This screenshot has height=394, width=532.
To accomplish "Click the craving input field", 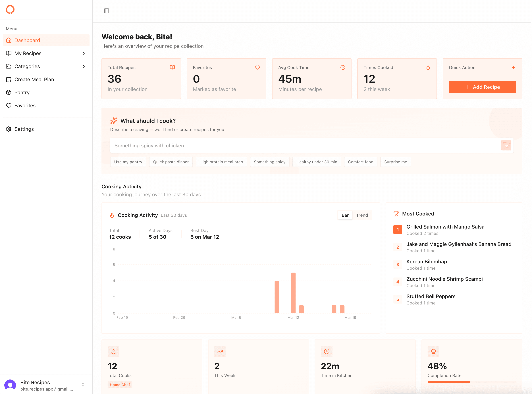I will [286, 145].
